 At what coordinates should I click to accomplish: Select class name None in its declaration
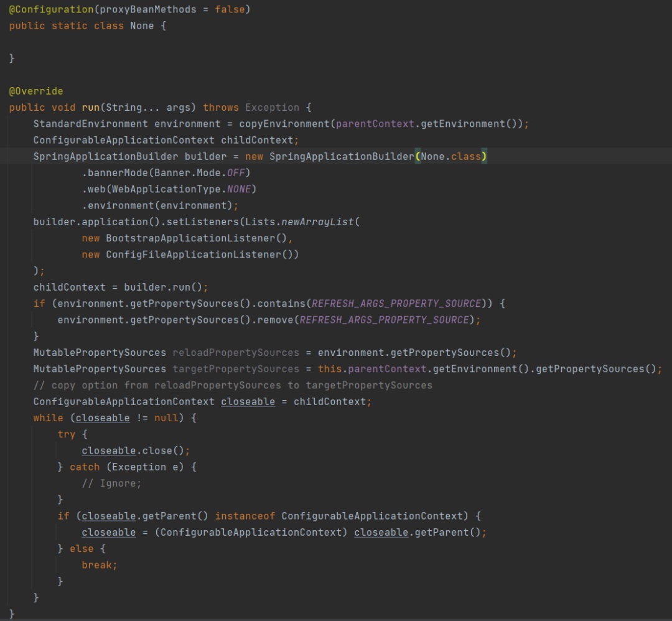(x=142, y=26)
